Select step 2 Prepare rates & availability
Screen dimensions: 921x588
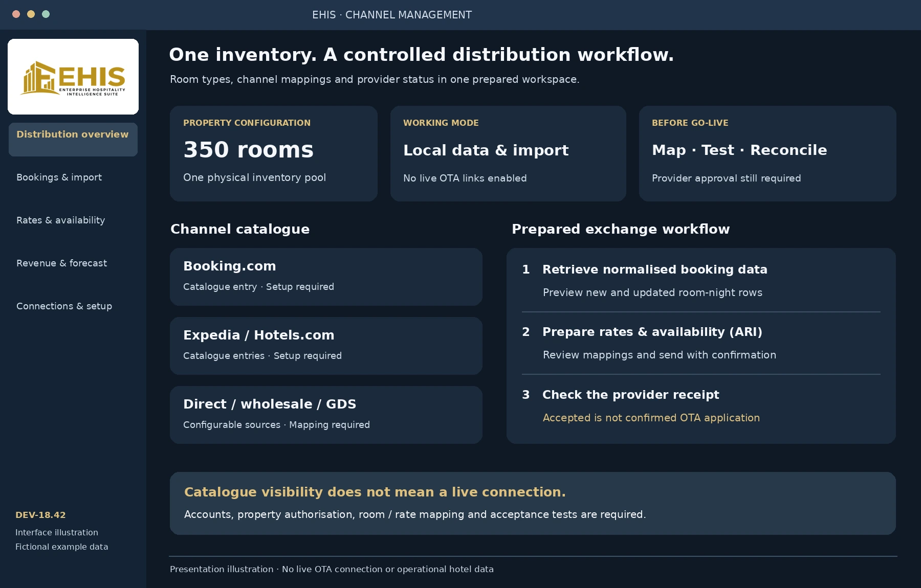pos(701,343)
